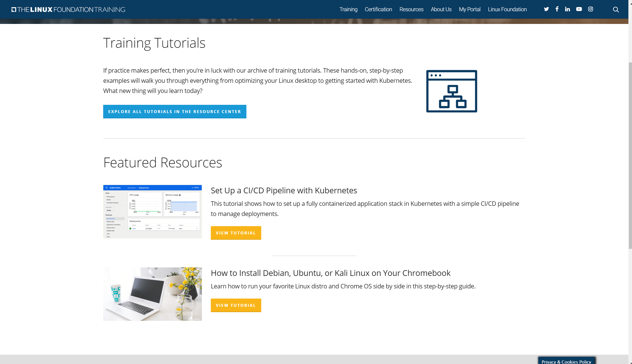This screenshot has width=632, height=364.
Task: Click the 'Training Tutorials' heading
Action: [x=154, y=43]
